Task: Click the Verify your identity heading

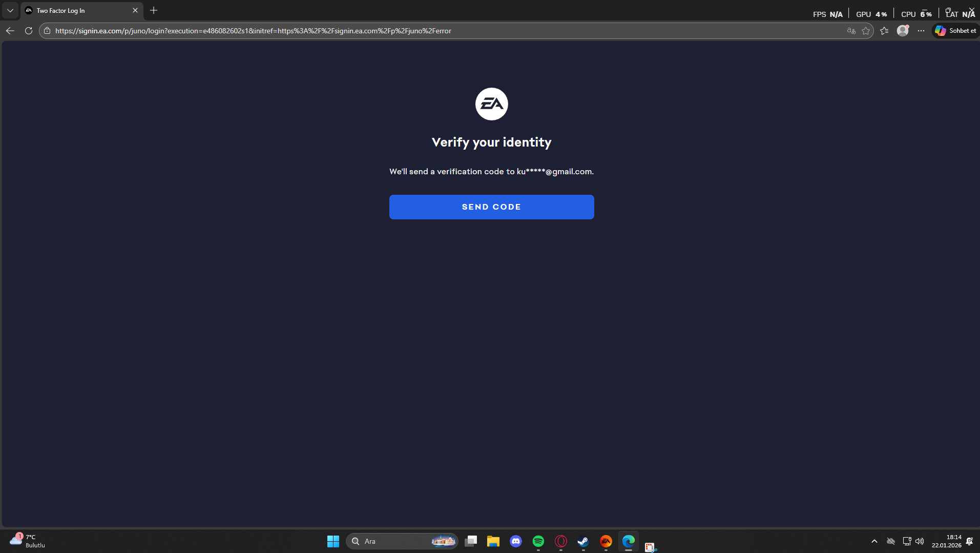Action: pos(492,142)
